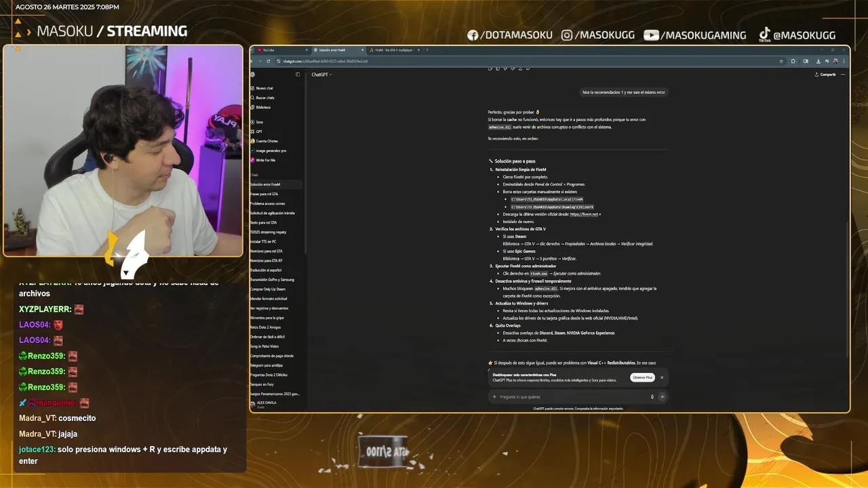The height and width of the screenshot is (488, 868).
Task: Click the ChatGPT logo in sidebar
Action: pos(253,75)
